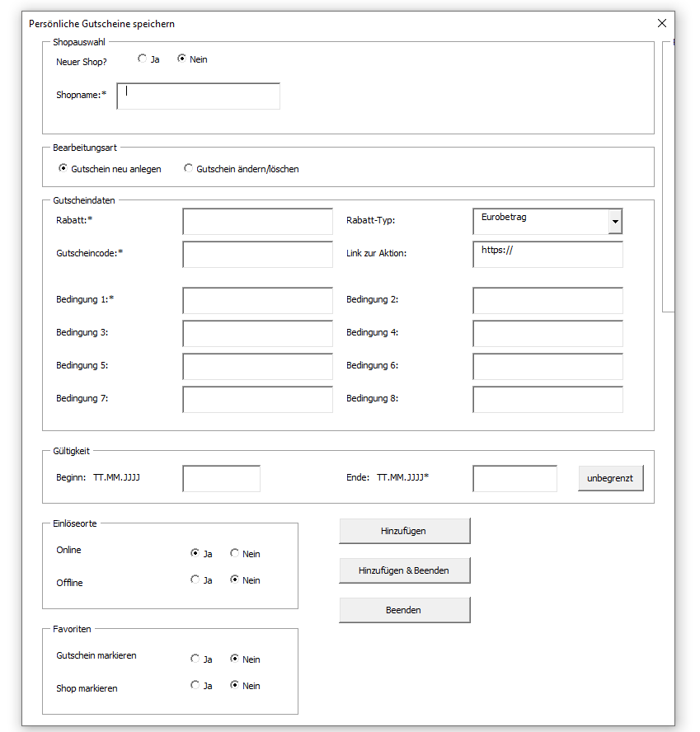Focus the Gutscheincode input field
Screen dimensions: 700x732
tap(257, 255)
